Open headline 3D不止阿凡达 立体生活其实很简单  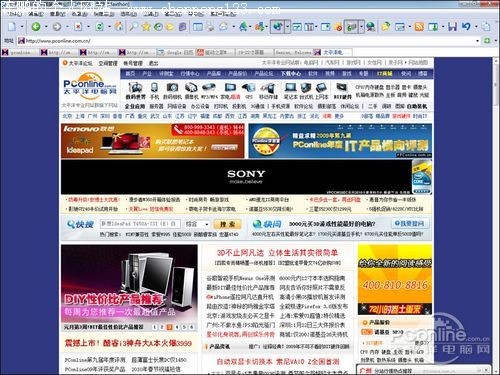tap(277, 253)
